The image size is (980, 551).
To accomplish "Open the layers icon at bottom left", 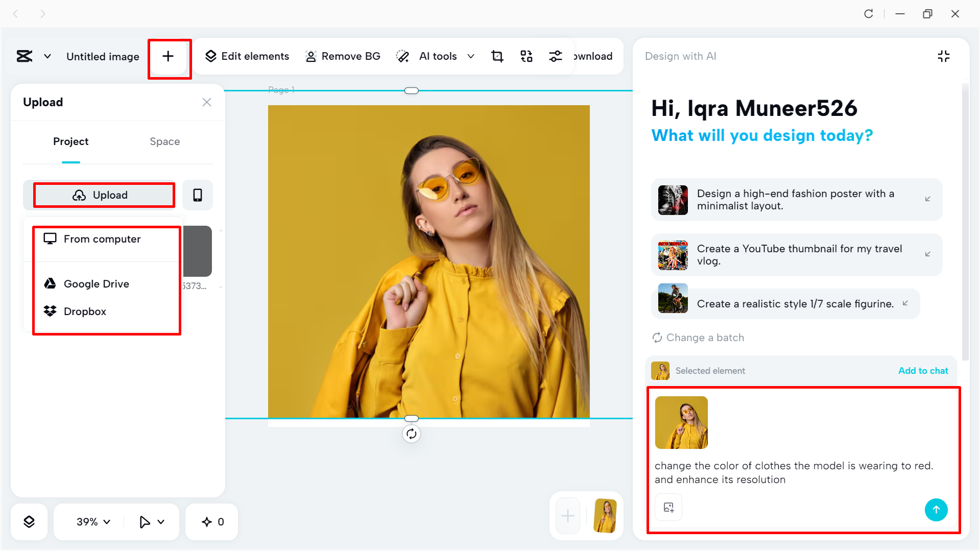I will [29, 522].
